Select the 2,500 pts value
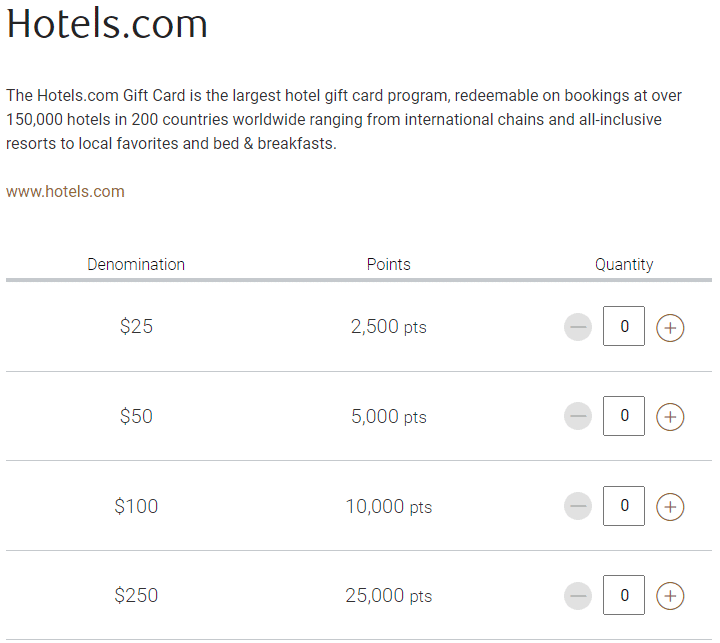 point(388,327)
